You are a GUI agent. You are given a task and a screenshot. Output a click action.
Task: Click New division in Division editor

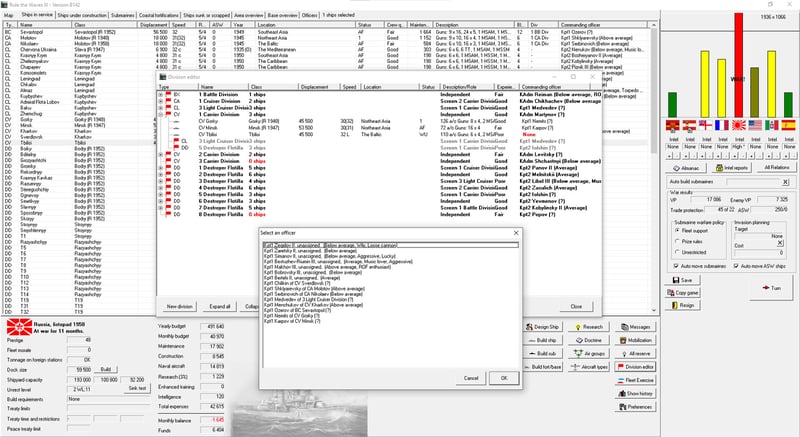(180, 306)
